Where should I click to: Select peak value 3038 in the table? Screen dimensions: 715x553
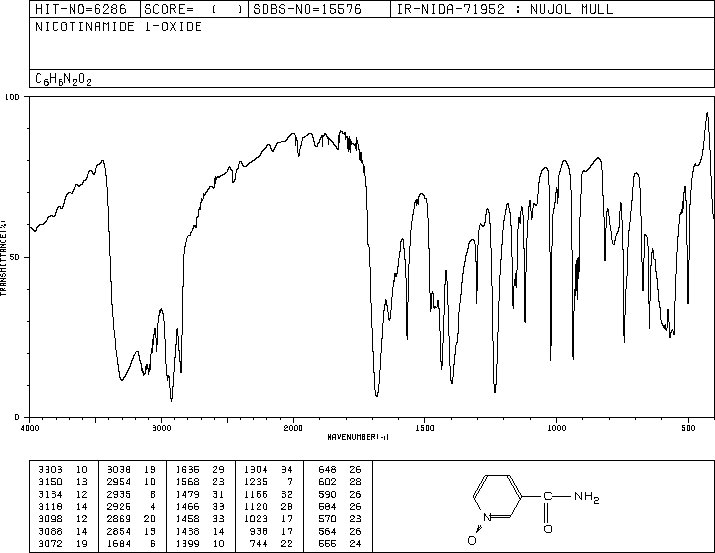tap(119, 469)
